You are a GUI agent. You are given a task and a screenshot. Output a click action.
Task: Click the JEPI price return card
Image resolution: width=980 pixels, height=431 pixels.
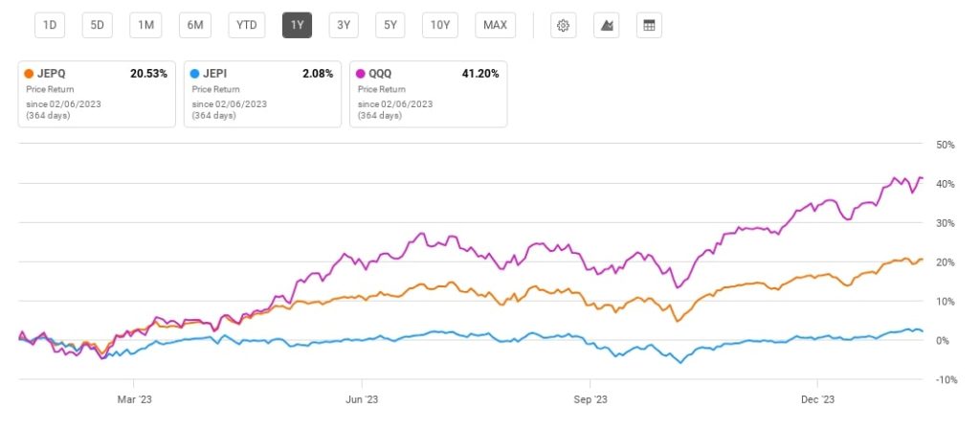(x=262, y=95)
